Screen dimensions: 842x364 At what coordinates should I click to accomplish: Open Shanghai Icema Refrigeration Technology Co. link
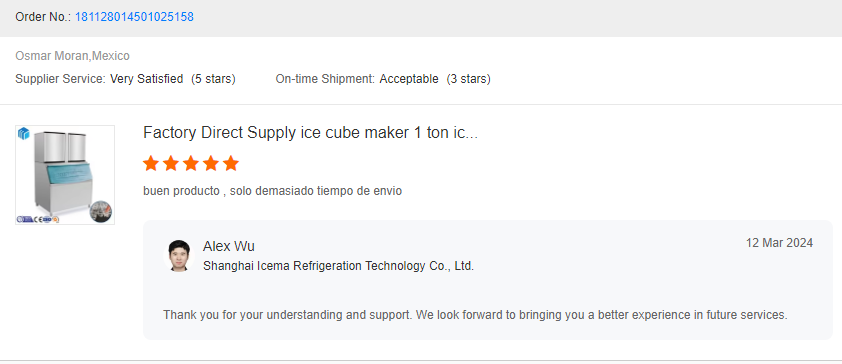pyautogui.click(x=338, y=266)
